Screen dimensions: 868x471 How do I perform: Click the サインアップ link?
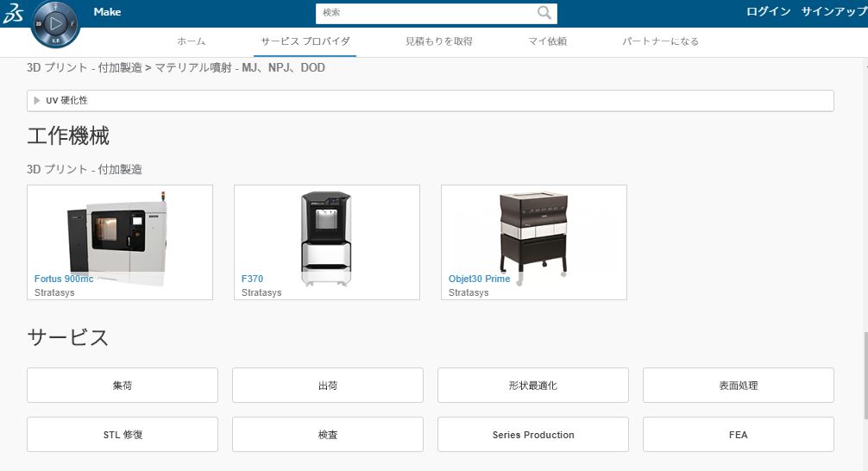click(834, 11)
